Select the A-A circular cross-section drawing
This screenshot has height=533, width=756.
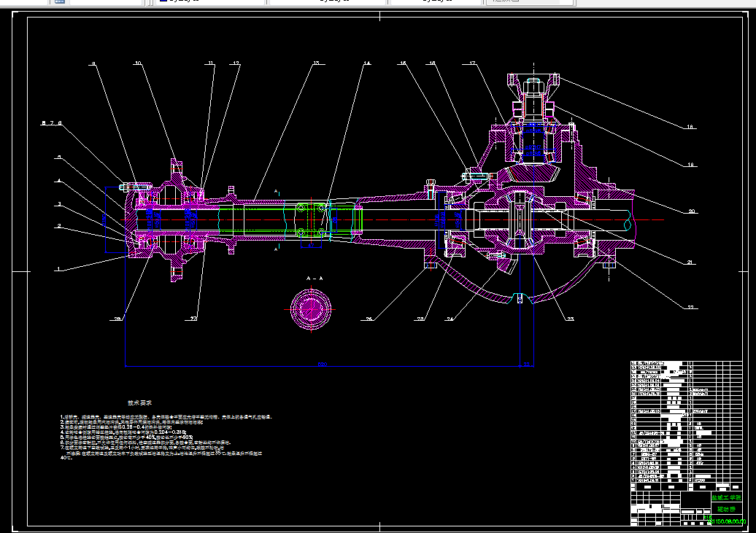tap(311, 309)
